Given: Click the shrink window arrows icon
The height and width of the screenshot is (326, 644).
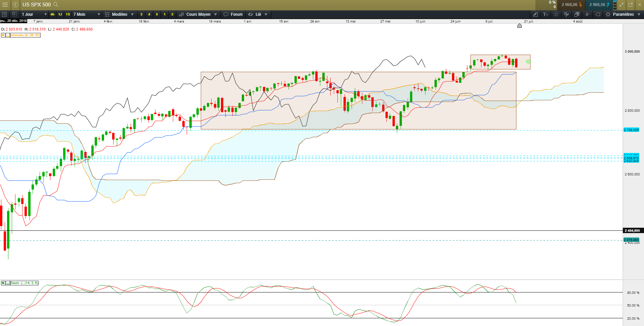Looking at the screenshot, I should tap(622, 5).
